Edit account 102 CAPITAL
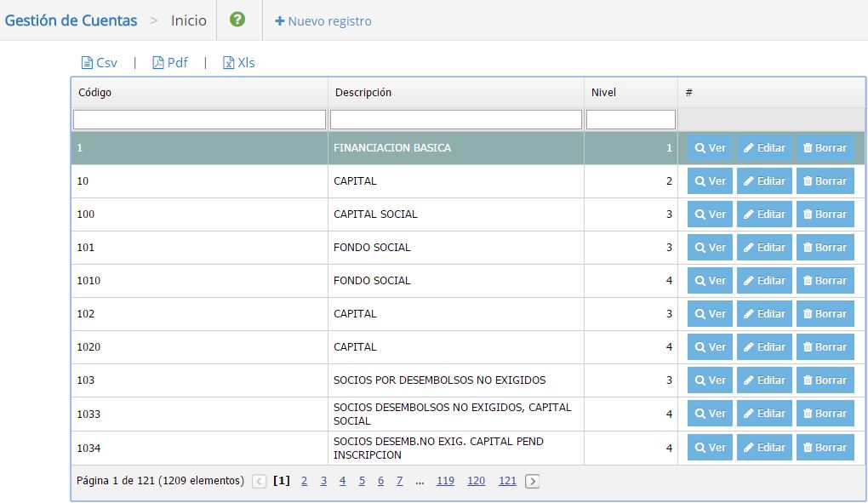The image size is (868, 503). [x=764, y=314]
